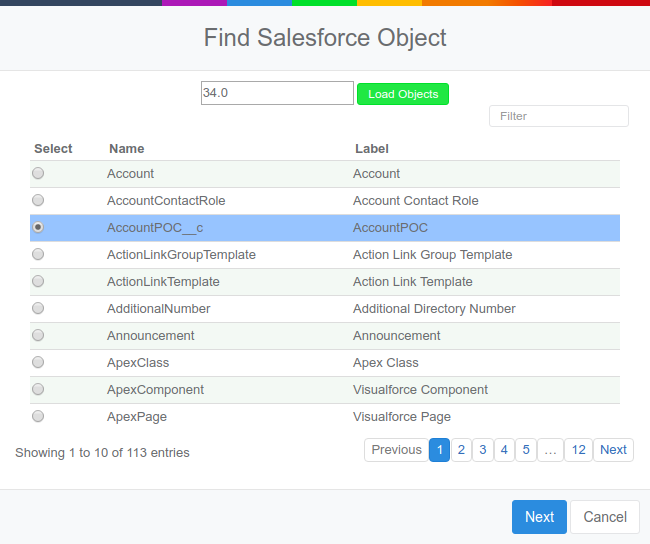
Task: Click pagination Next link
Action: pyautogui.click(x=614, y=450)
